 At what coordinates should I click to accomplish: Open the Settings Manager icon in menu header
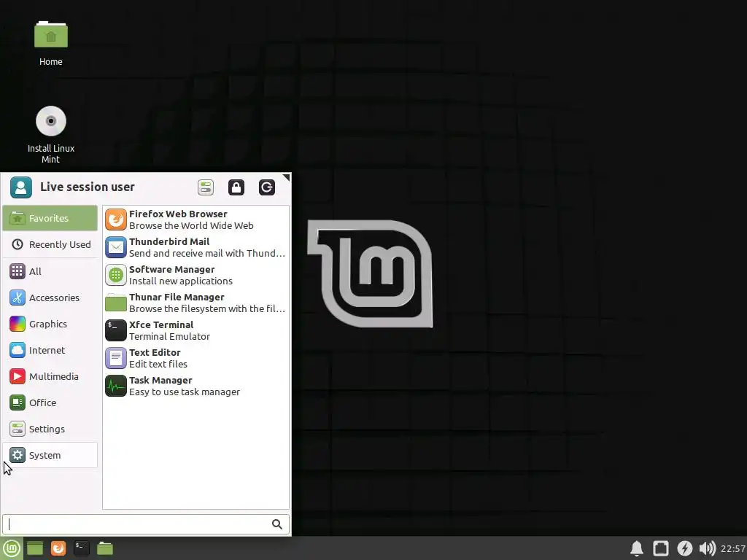coord(206,187)
